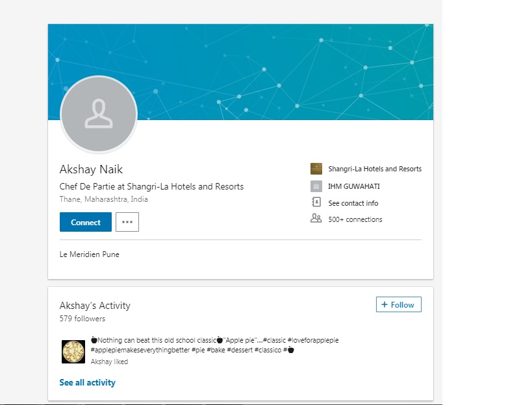Click the Le Meridien Pune summary text
Screen dimensions: 532x405
pos(89,254)
